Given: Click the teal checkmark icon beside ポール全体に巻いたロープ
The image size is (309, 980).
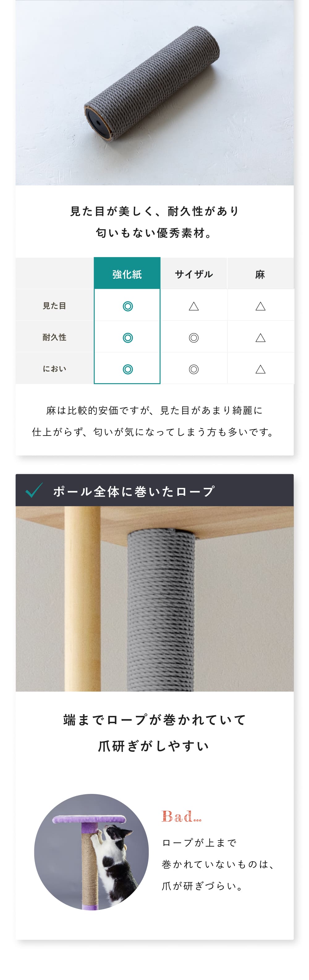Looking at the screenshot, I should click(34, 490).
